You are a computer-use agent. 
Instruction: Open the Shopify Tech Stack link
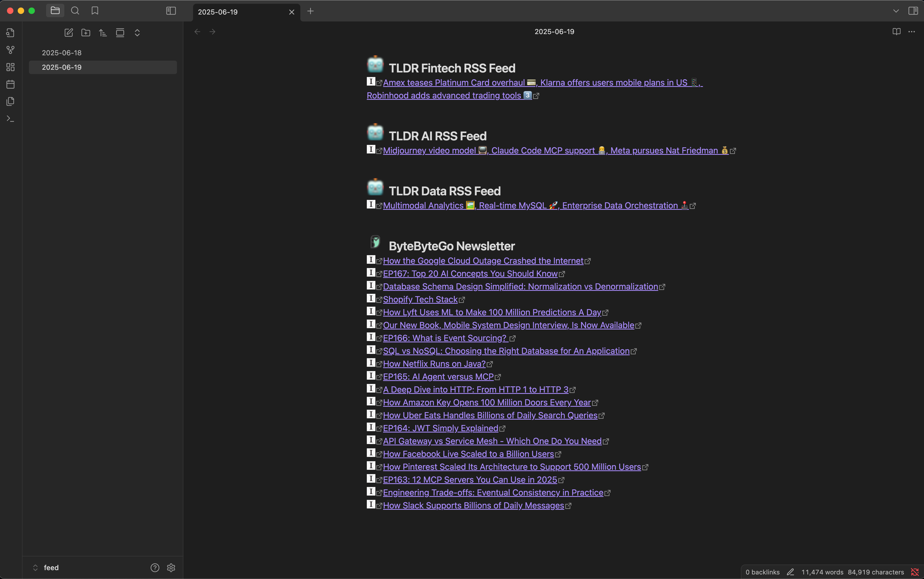pos(420,299)
